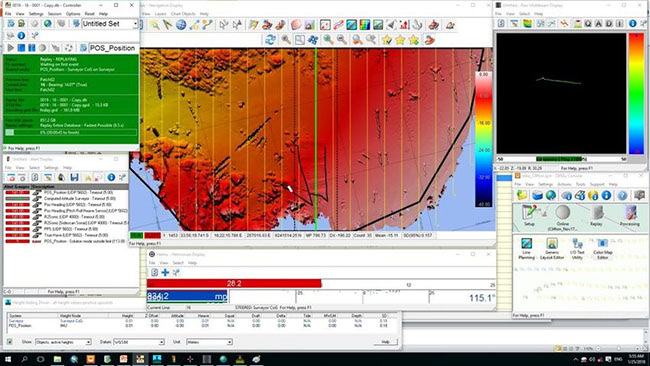Open the Session menu in the Controller
650x366 pixels.
(x=54, y=14)
